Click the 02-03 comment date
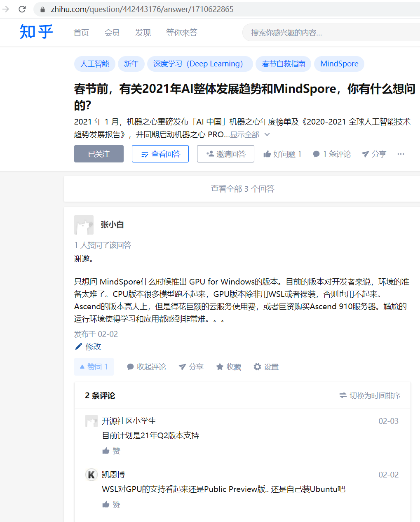 pyautogui.click(x=389, y=421)
